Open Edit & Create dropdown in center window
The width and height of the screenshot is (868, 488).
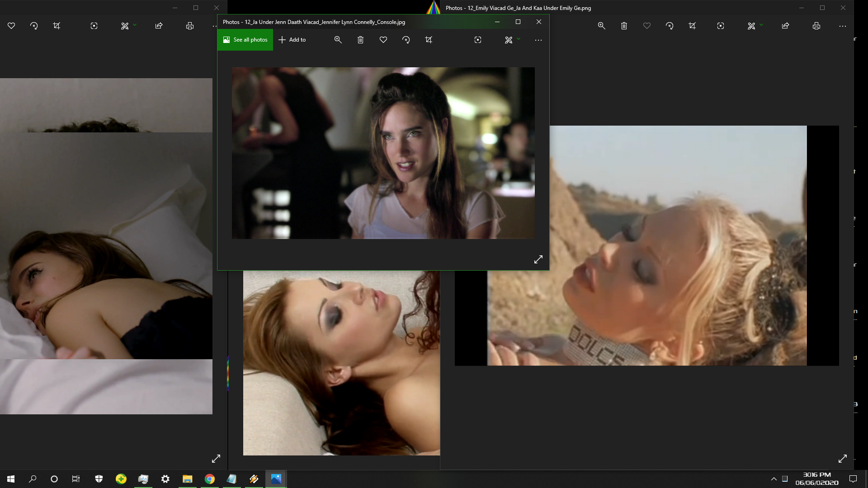pos(512,40)
